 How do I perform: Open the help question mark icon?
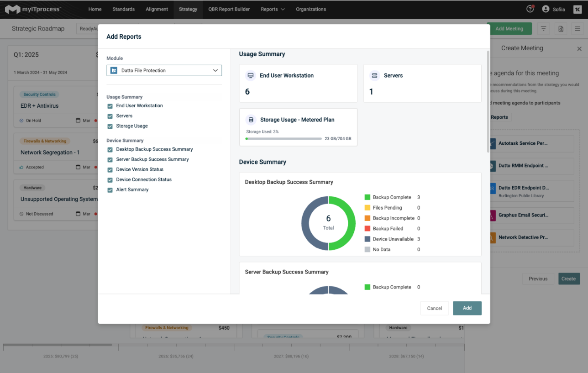(530, 9)
